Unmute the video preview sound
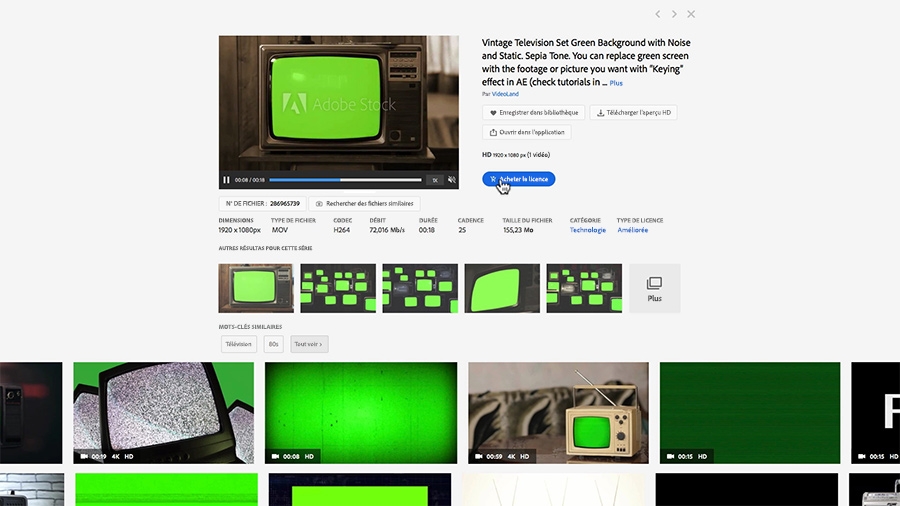Viewport: 900px width, 506px height. (x=452, y=180)
